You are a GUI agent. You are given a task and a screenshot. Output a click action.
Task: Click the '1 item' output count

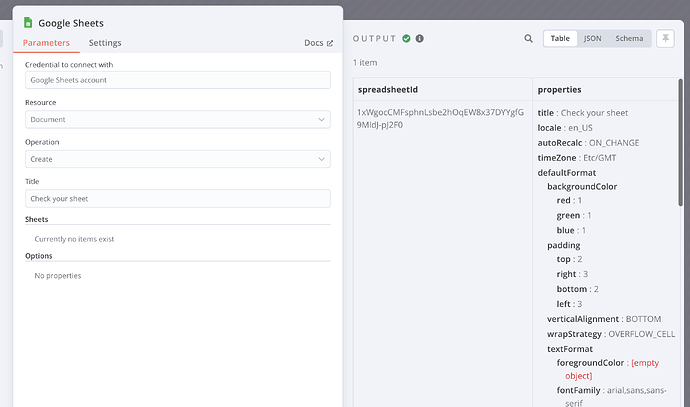point(365,62)
